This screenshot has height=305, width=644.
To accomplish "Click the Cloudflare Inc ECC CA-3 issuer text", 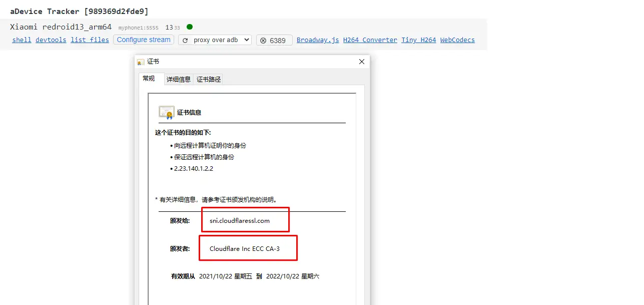I will [x=245, y=248].
